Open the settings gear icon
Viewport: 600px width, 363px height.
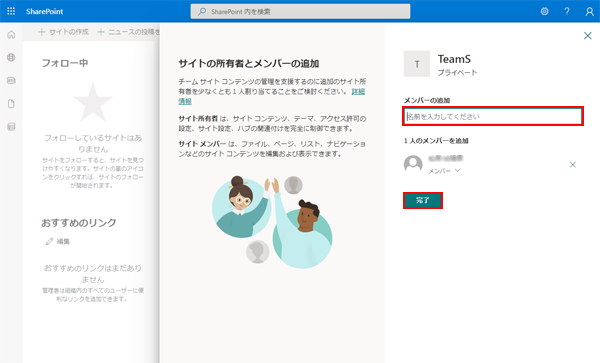click(545, 11)
